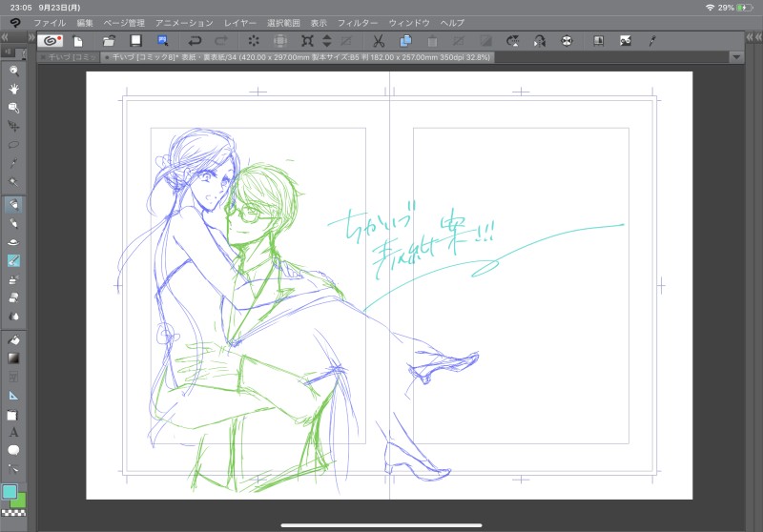Click the reset rotation circle icon
The image size is (763, 532).
[x=567, y=41]
